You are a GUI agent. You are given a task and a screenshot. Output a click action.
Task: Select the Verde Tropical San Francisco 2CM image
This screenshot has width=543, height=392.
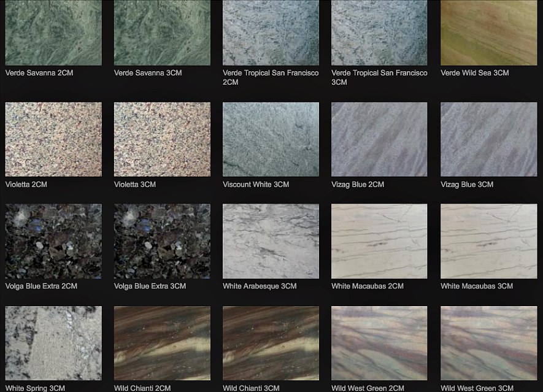coord(271,33)
